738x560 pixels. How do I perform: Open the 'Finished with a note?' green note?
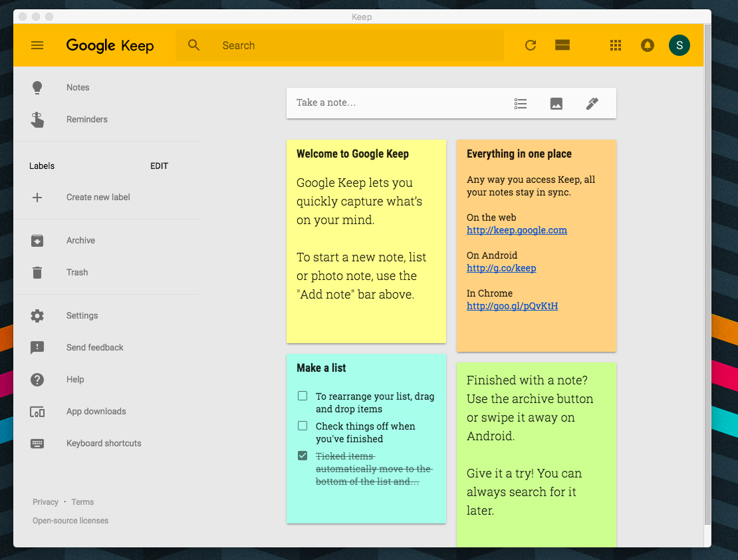click(x=536, y=454)
